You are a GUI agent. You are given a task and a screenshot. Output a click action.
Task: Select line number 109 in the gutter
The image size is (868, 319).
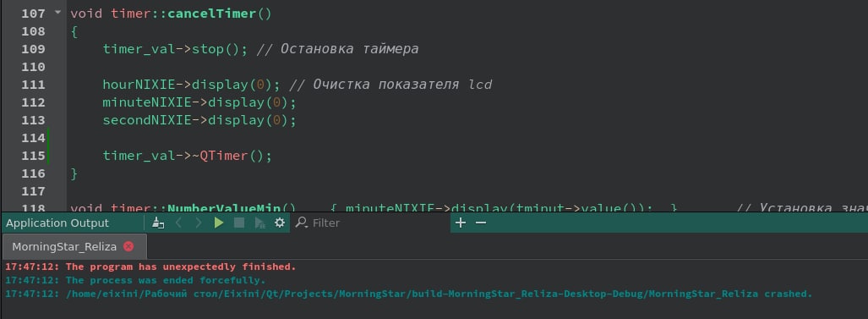[x=33, y=49]
